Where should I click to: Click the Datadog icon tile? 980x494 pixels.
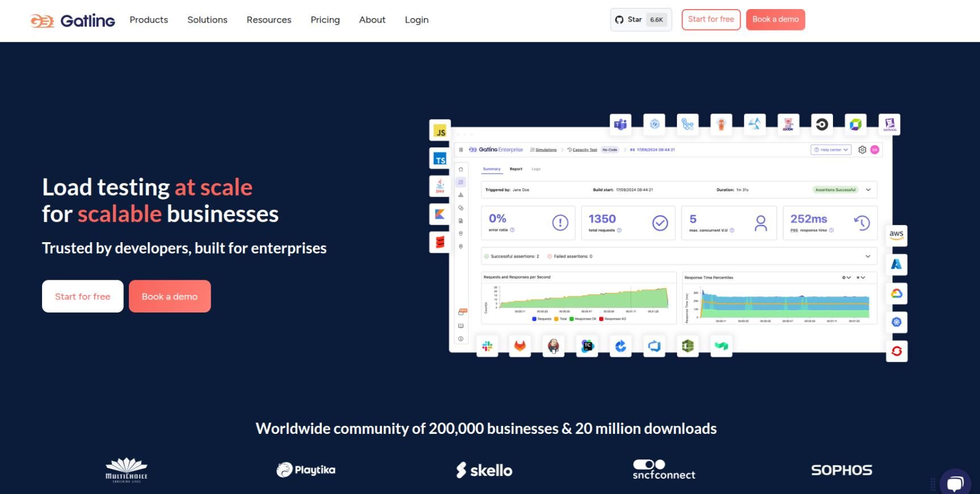(890, 124)
